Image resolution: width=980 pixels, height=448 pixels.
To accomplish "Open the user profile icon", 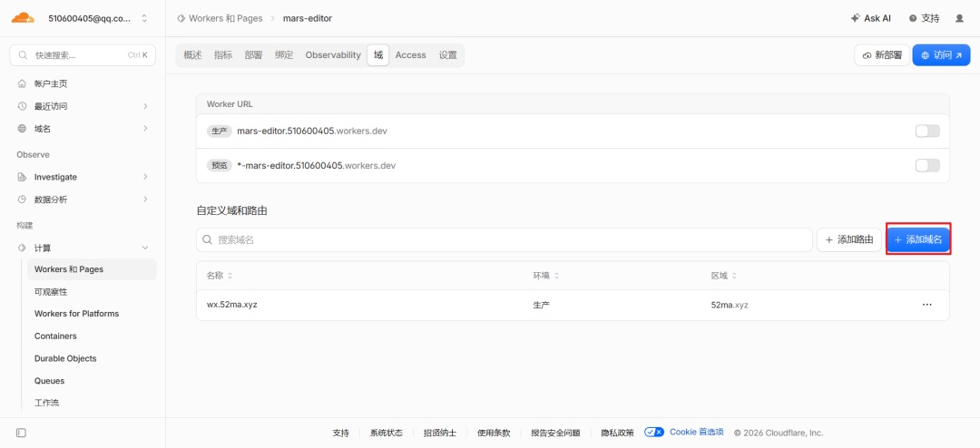I will [x=959, y=19].
